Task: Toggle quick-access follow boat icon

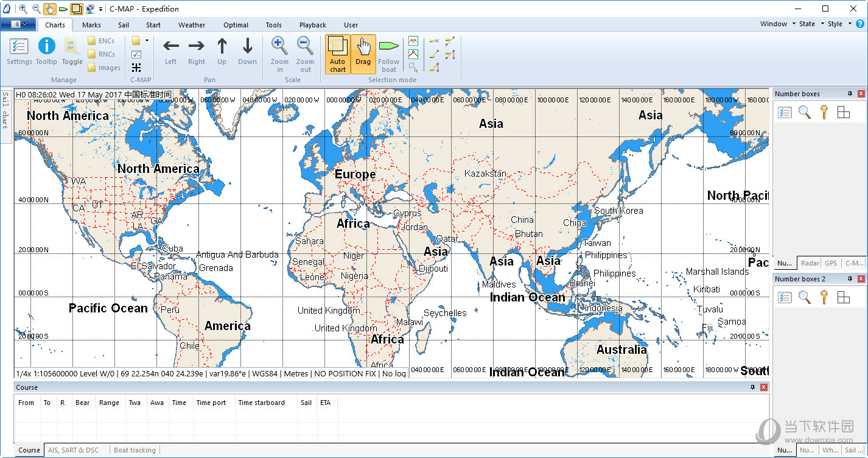Action: pos(63,9)
